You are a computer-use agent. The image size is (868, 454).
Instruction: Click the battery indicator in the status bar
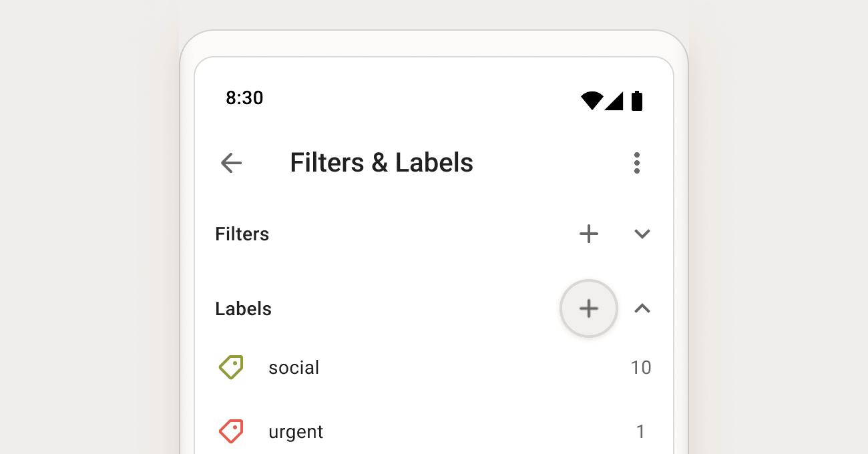pyautogui.click(x=636, y=100)
